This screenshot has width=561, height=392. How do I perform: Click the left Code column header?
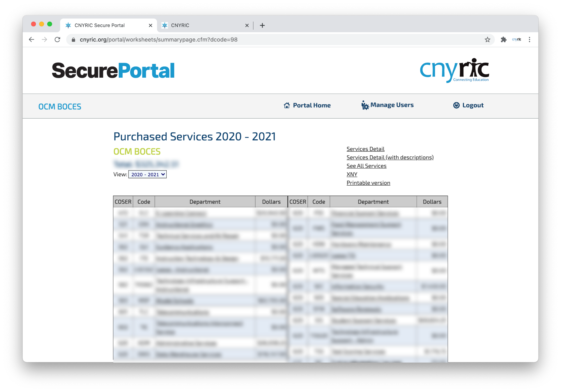pos(144,202)
